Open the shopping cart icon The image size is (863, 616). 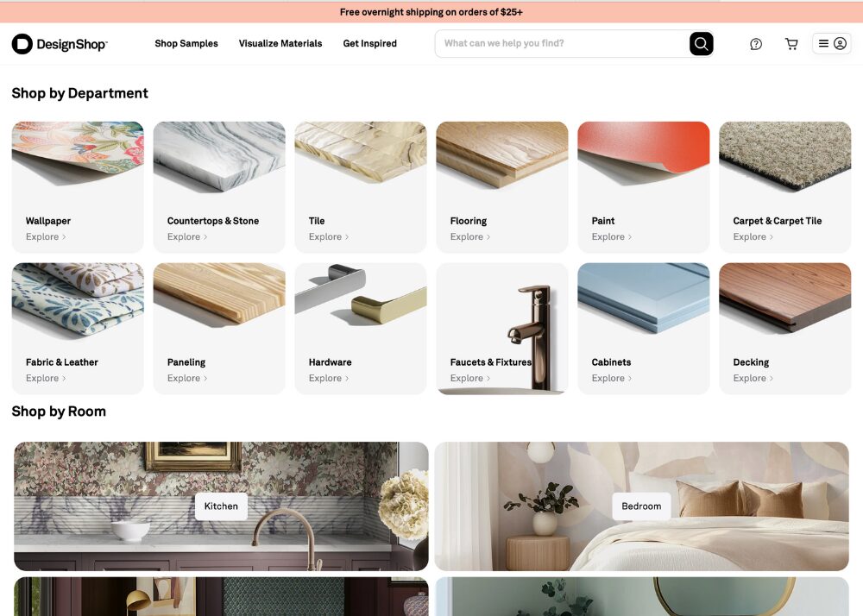791,44
